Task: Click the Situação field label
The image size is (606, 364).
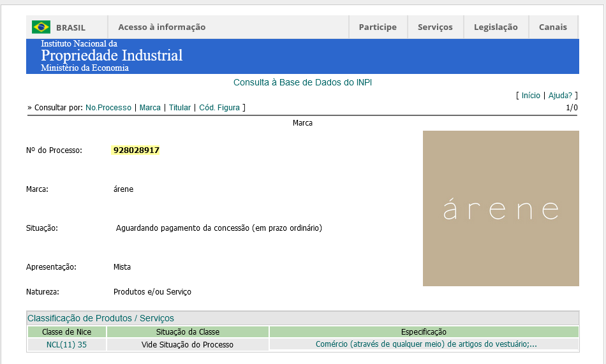Action: [x=41, y=228]
